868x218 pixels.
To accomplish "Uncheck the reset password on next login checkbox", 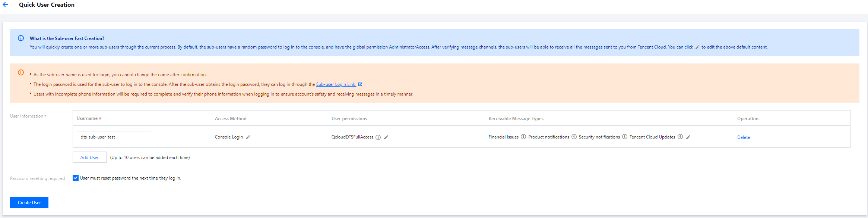I will pos(76,178).
